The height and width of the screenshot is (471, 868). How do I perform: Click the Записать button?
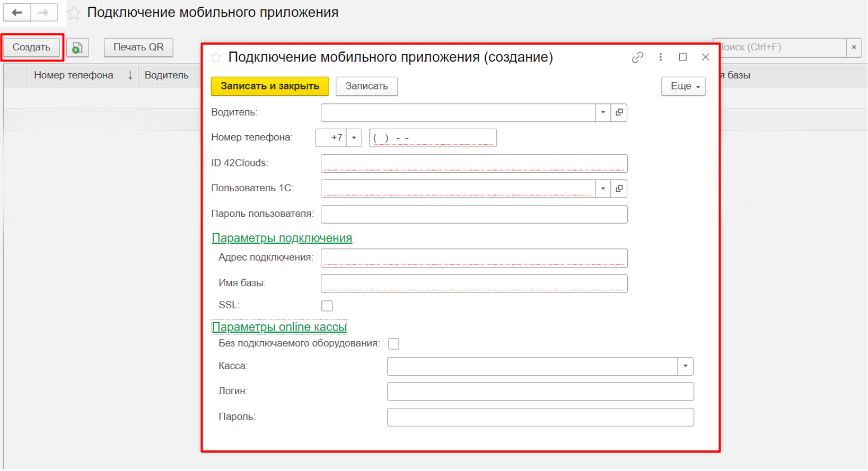pos(367,86)
